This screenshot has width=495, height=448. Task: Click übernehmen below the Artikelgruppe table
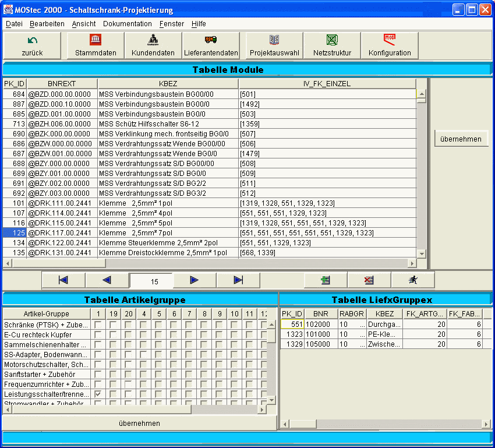[139, 423]
